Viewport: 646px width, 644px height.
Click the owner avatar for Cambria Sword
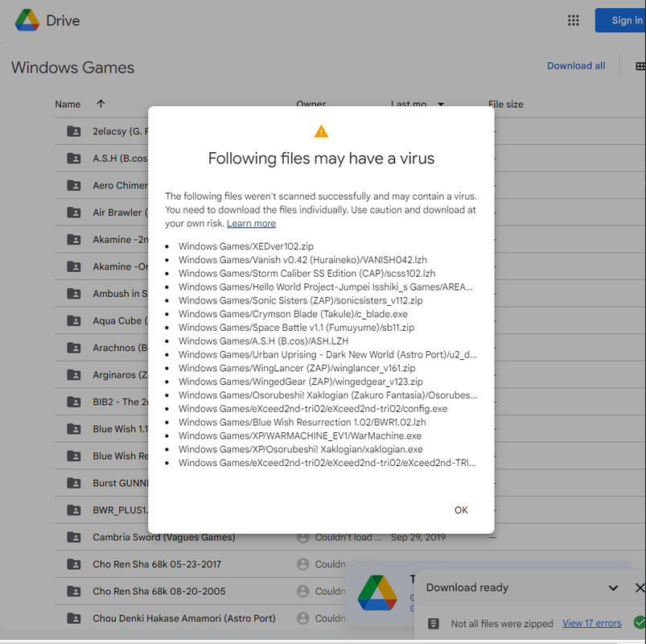pyautogui.click(x=302, y=537)
